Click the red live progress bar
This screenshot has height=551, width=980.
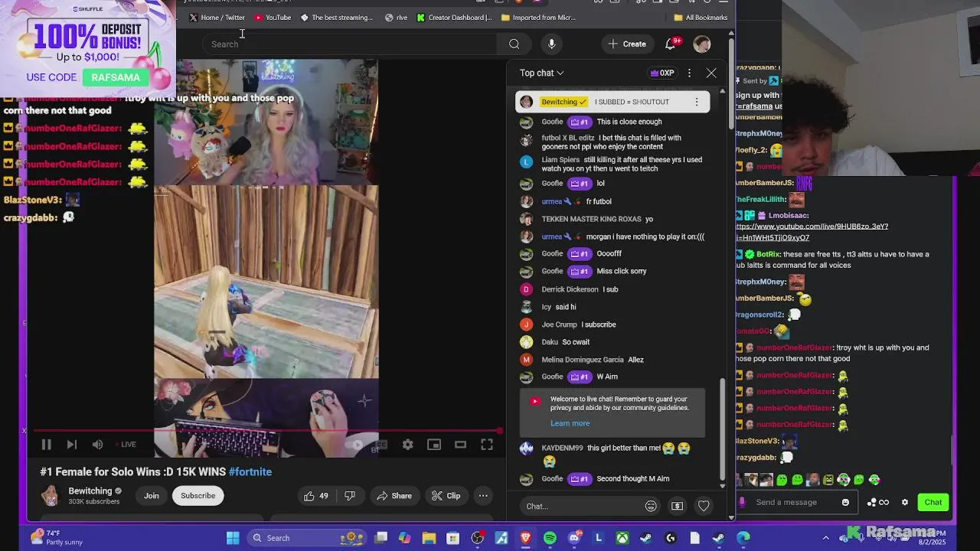point(268,430)
